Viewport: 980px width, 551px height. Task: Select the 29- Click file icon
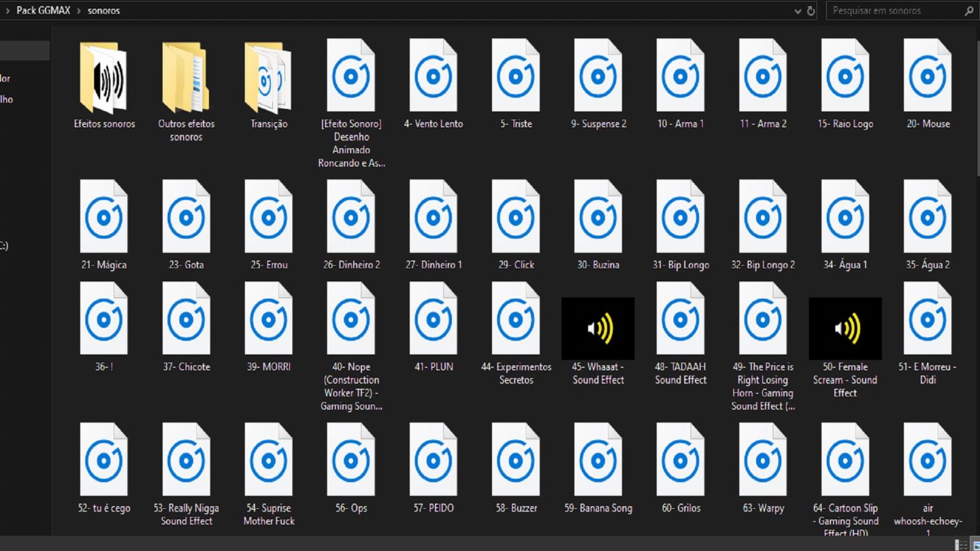click(515, 216)
